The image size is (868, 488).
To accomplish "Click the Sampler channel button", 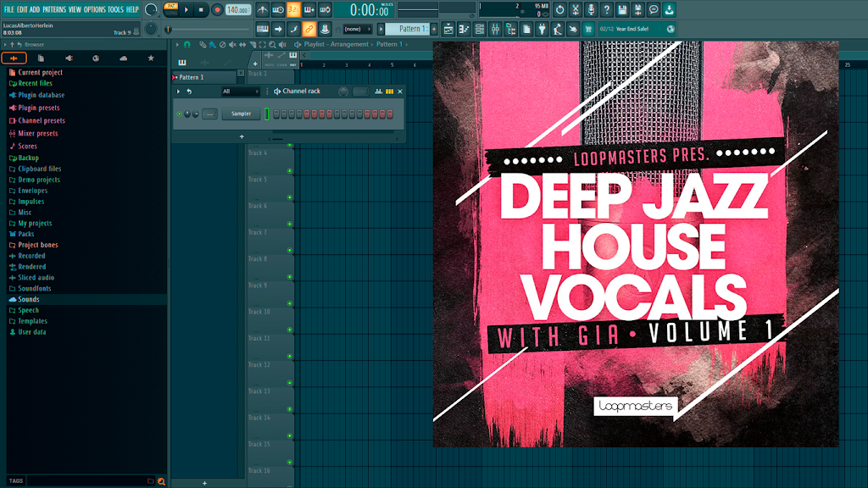I will (241, 114).
